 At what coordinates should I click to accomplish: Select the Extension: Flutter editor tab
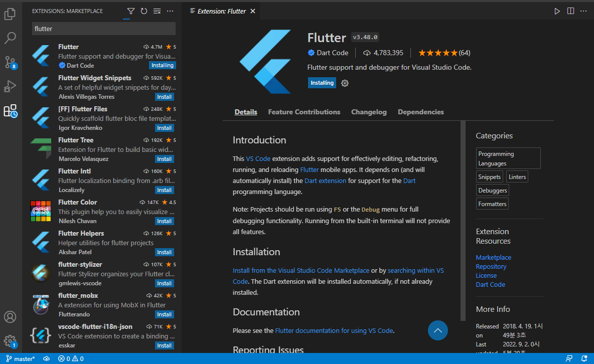point(222,11)
